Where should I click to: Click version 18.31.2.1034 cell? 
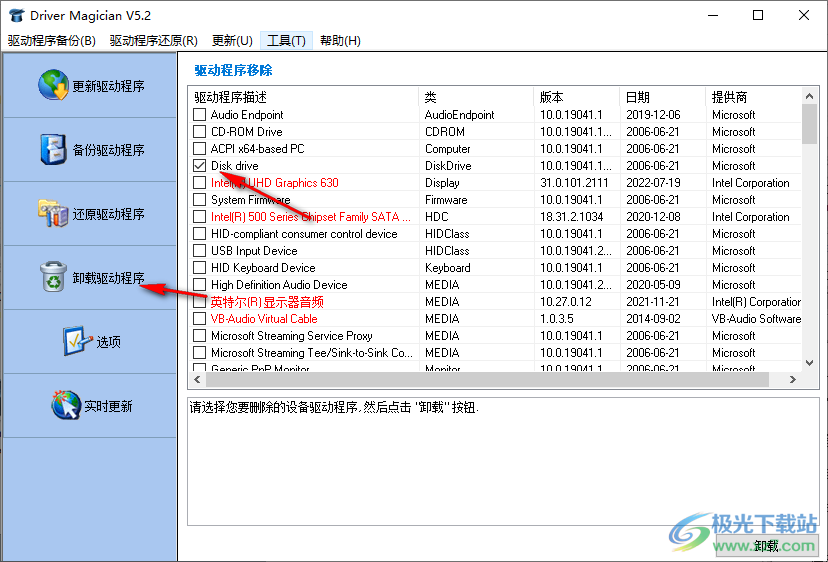coord(574,217)
